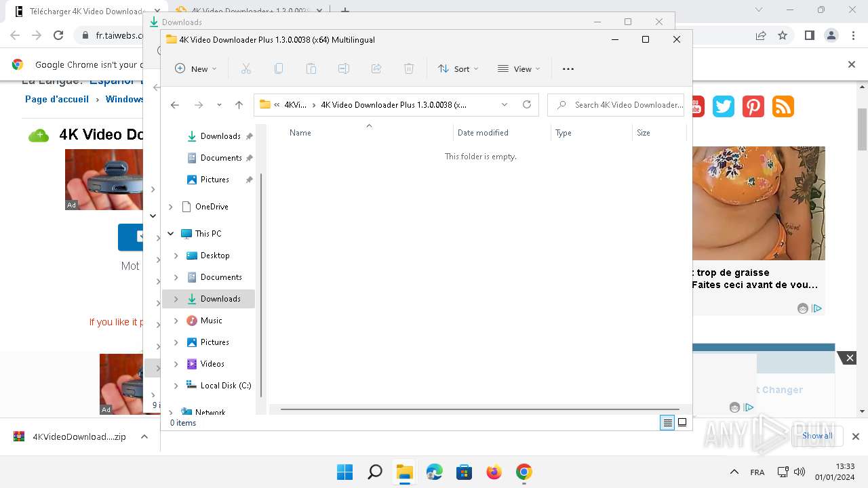The height and width of the screenshot is (488, 868).
Task: Open RSS feed icon on webpage
Action: 783,106
